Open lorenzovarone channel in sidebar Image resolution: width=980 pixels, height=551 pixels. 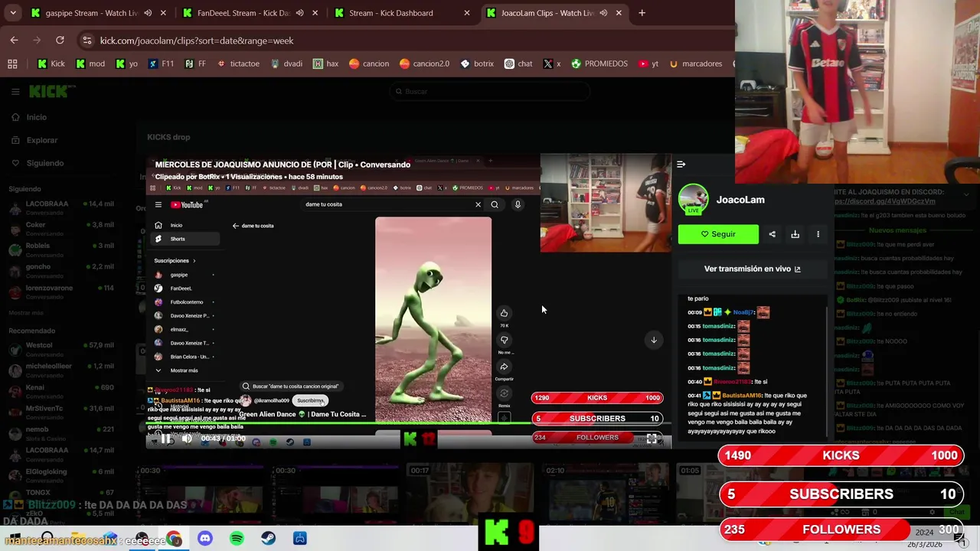tap(61, 291)
